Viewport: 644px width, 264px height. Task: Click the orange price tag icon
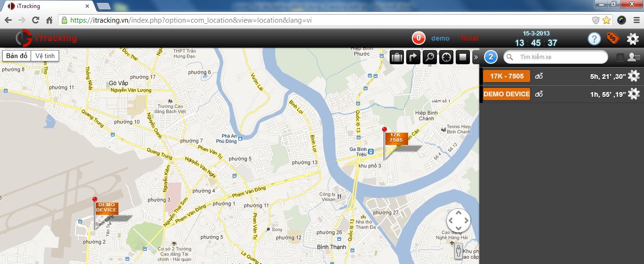pos(613,38)
